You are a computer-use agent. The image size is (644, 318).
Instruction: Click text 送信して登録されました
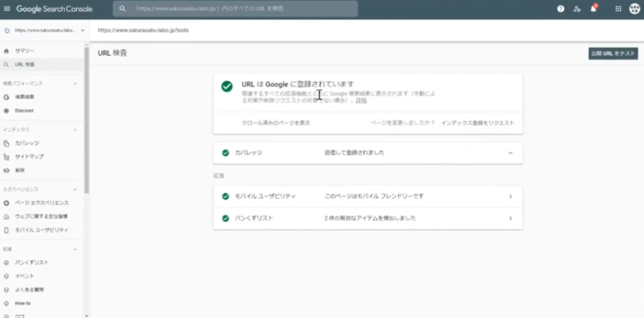(354, 153)
